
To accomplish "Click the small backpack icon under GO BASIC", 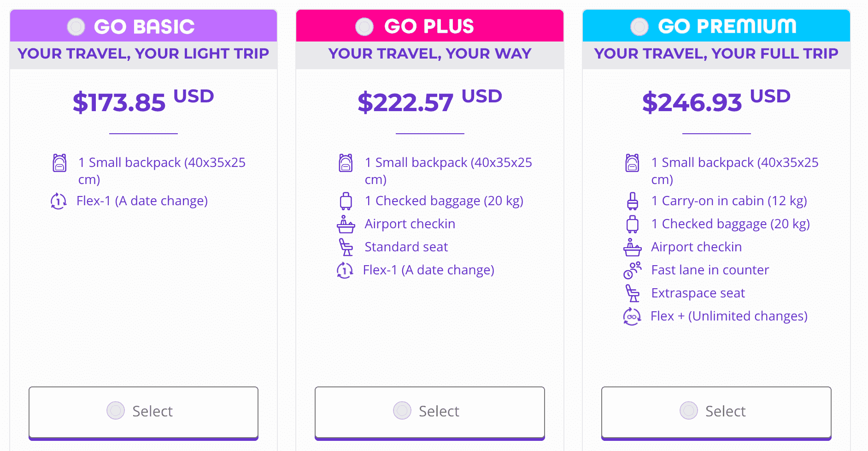I will [x=59, y=163].
